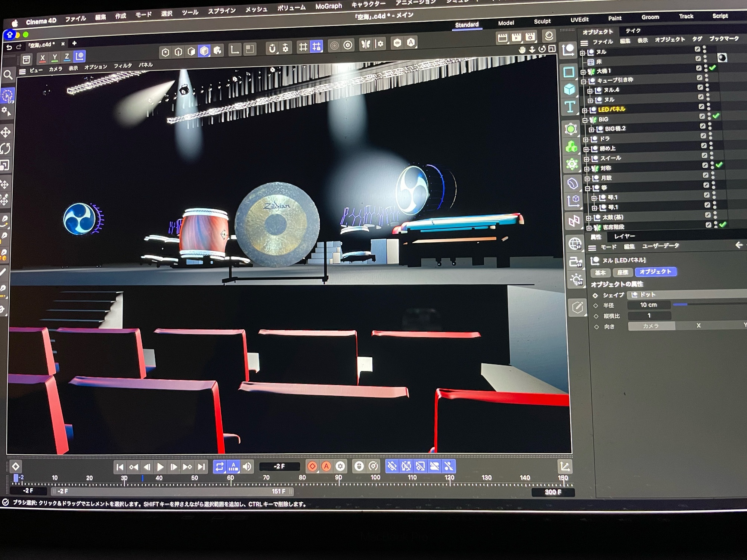Expand the LEDパネル object
The image size is (747, 560).
[585, 111]
